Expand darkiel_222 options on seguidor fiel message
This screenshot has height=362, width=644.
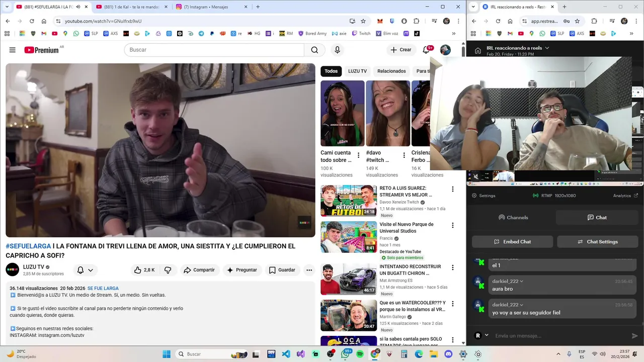pyautogui.click(x=521, y=305)
